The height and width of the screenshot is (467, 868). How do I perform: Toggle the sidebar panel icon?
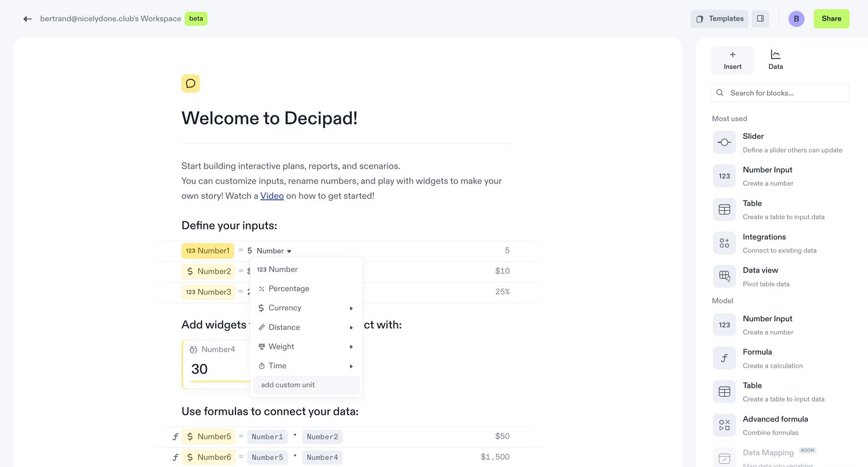[760, 19]
